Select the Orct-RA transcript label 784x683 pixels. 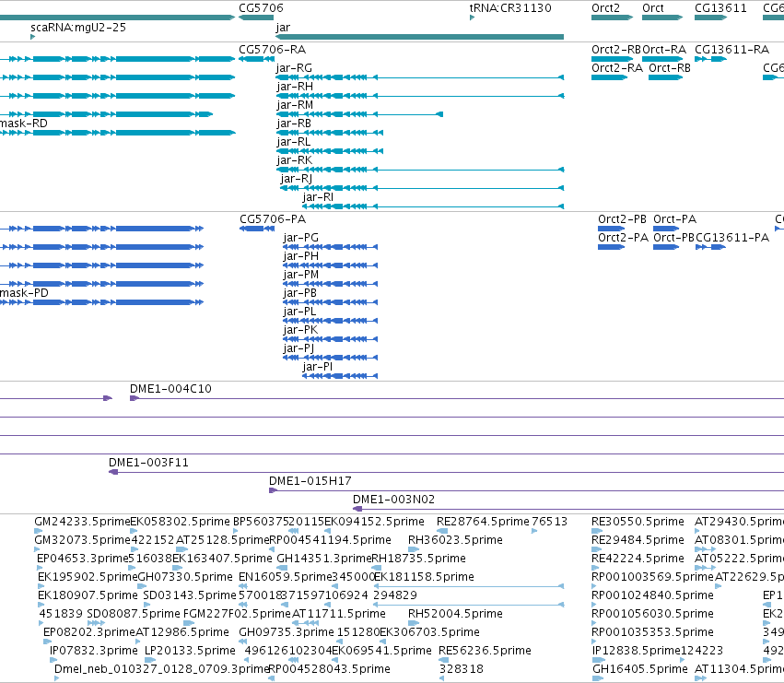tap(664, 50)
